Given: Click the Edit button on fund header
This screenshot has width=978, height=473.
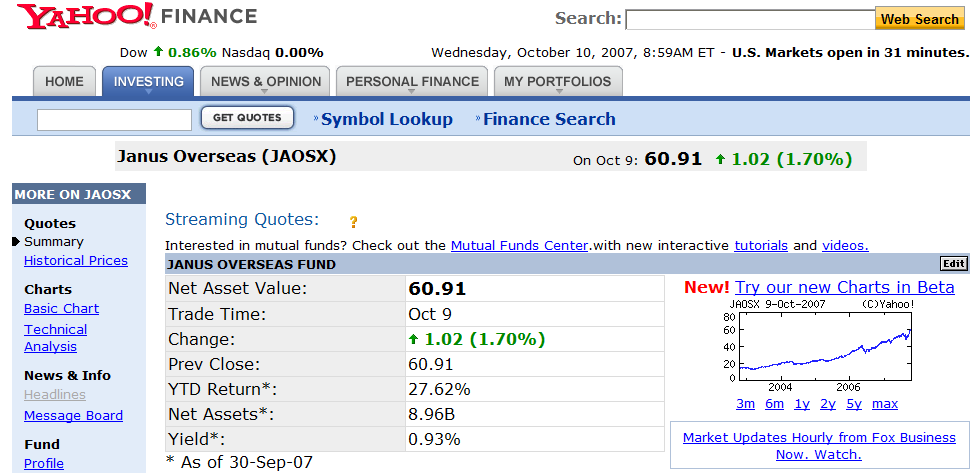Looking at the screenshot, I should click(954, 264).
